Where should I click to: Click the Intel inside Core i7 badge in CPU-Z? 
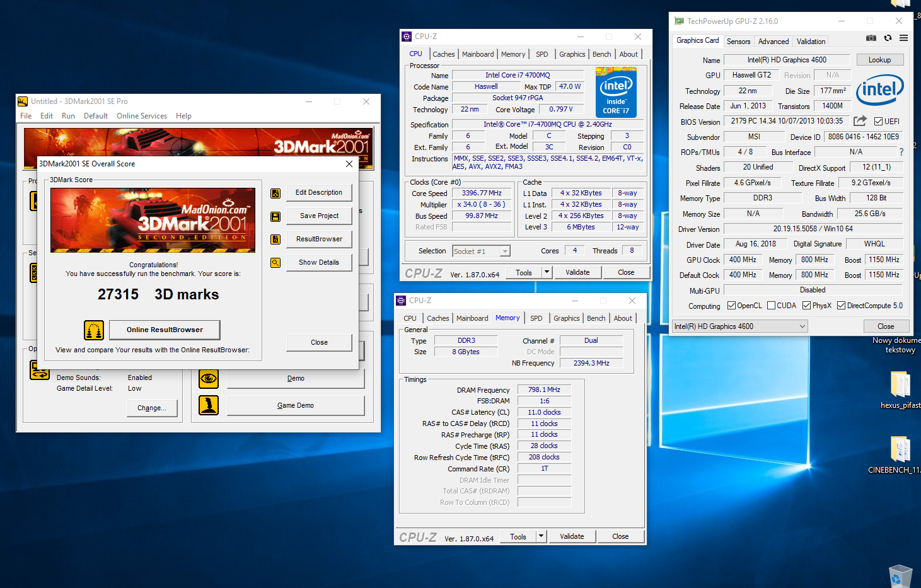(616, 93)
